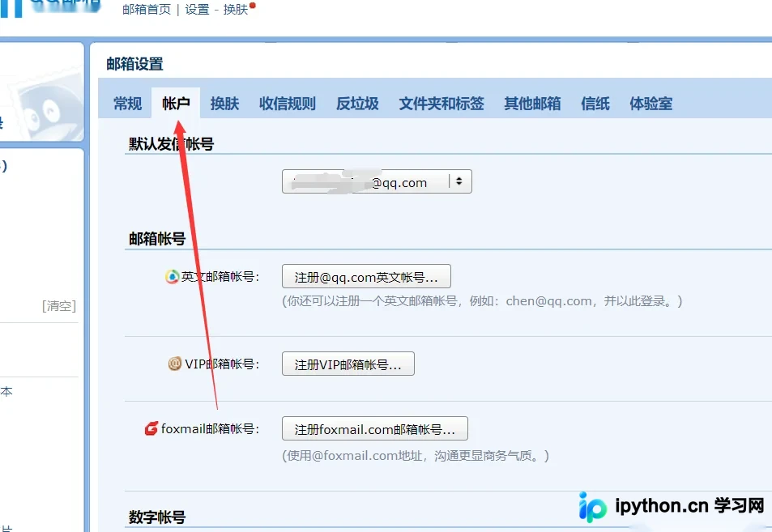
Task: Click the 使用@foxmail.com地址 hint text
Action: (x=415, y=455)
